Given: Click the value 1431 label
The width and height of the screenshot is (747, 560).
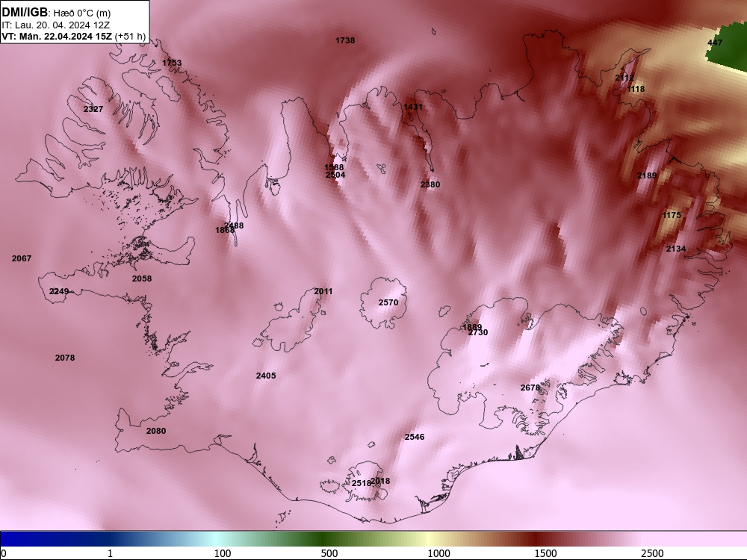Looking at the screenshot, I should coord(413,107).
